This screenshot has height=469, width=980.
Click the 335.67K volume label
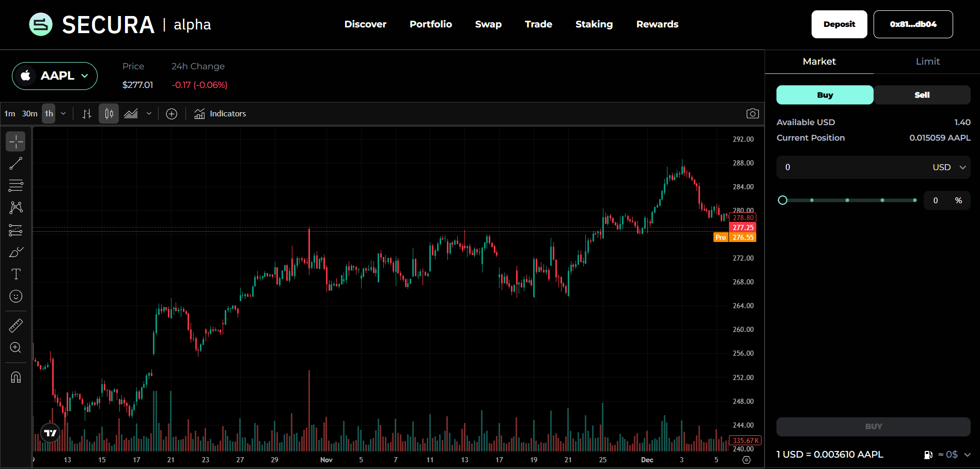pos(744,441)
